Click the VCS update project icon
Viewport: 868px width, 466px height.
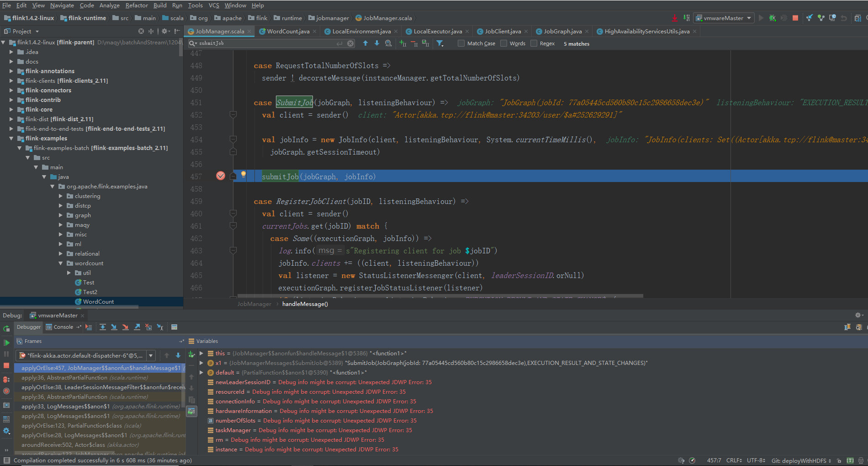pos(810,18)
